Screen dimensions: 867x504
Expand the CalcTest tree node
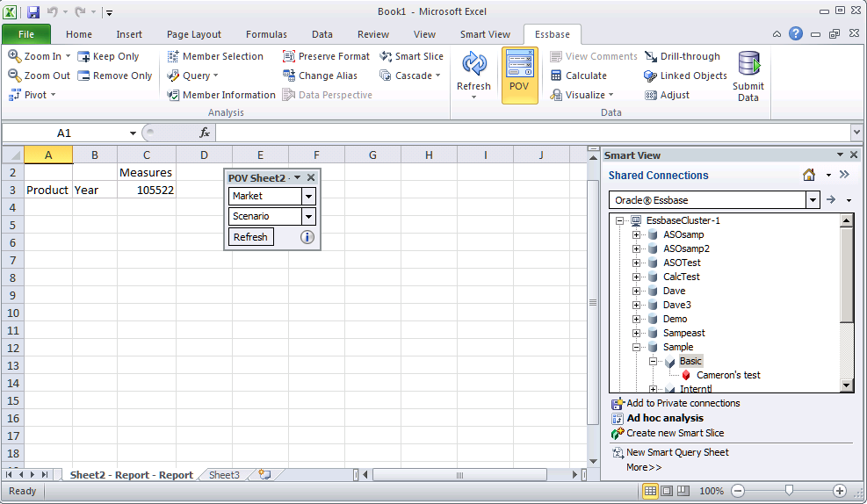(636, 277)
